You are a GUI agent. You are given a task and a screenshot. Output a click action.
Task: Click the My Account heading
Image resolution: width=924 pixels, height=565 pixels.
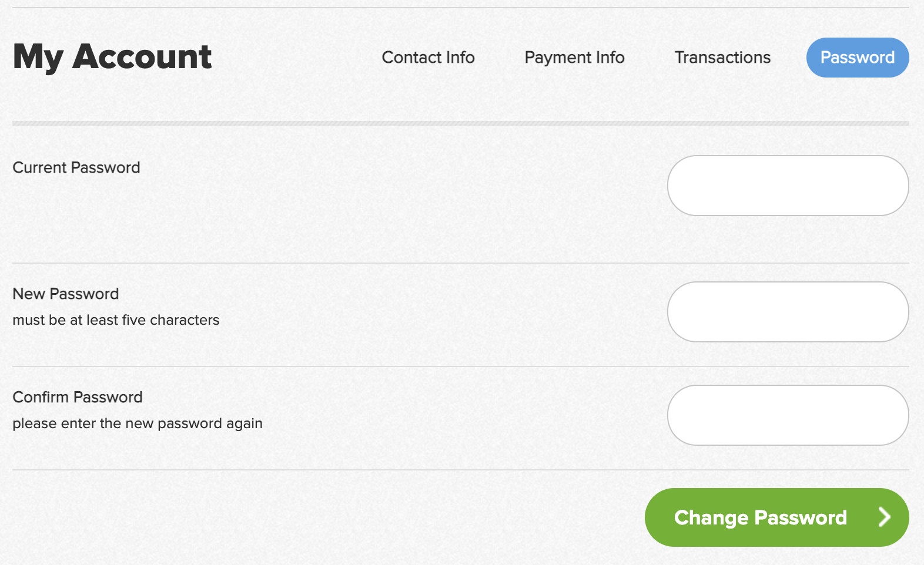coord(112,58)
